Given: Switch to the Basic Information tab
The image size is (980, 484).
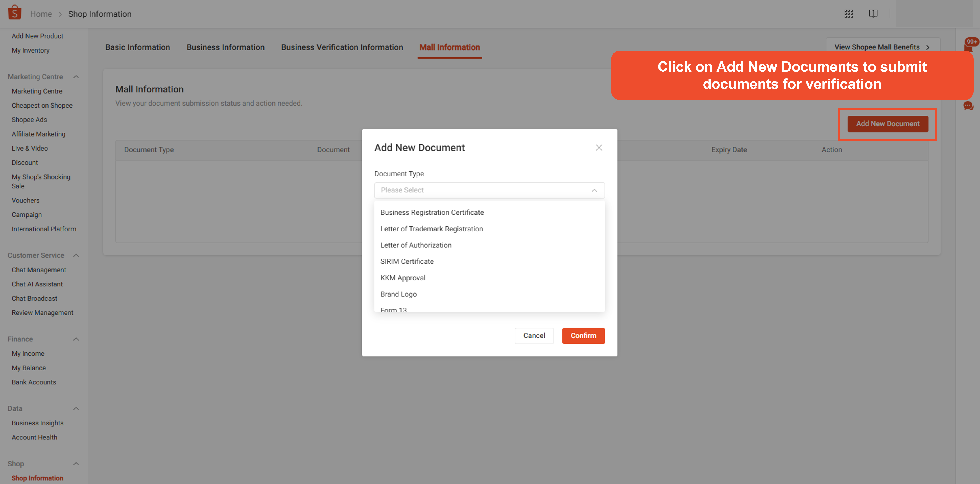Looking at the screenshot, I should tap(138, 47).
